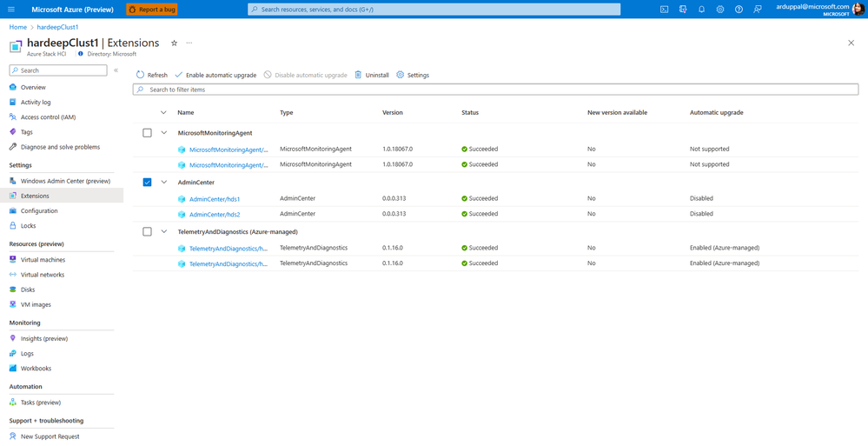Sort by the Version column header
Screen dimensions: 868x446
[x=393, y=112]
